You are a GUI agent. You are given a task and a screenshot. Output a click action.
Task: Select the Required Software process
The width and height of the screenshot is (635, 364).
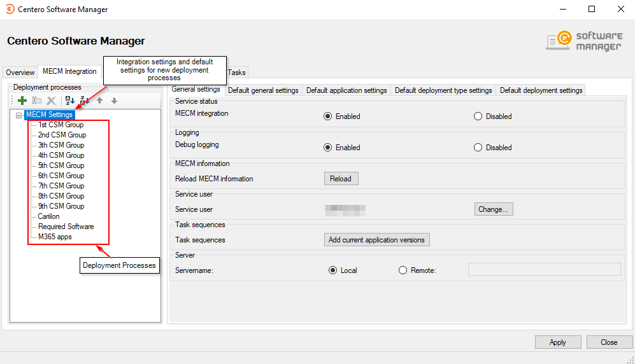pos(66,227)
